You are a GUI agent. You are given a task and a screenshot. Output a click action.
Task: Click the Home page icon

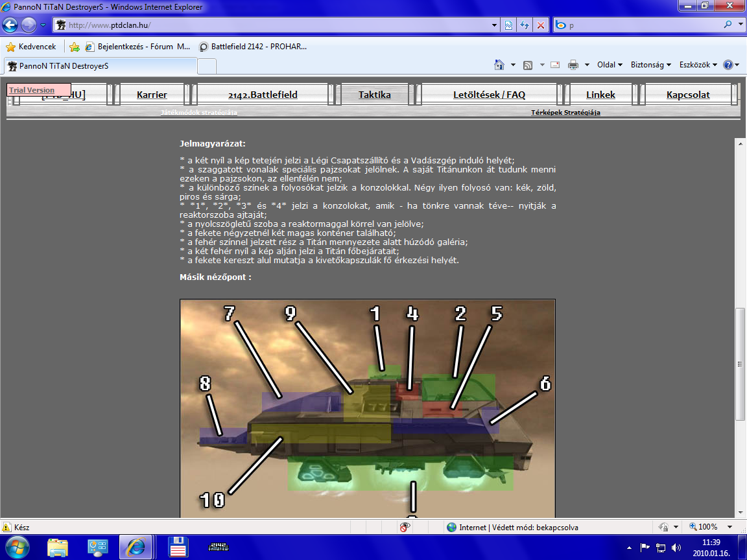[x=499, y=65]
